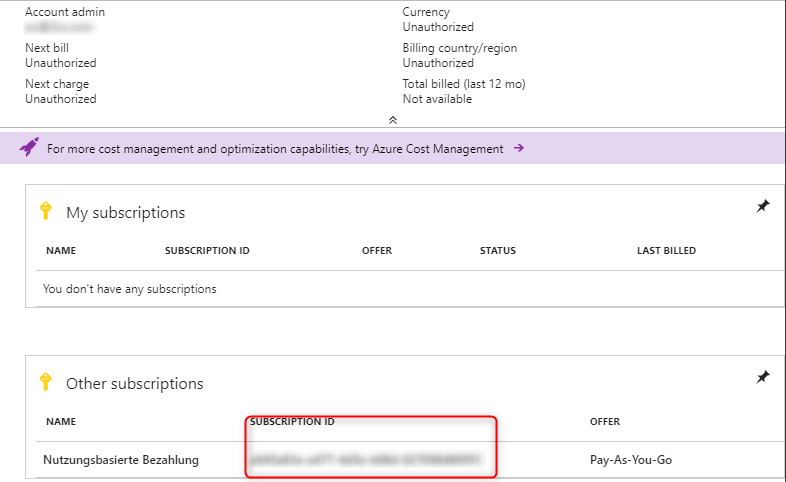
Task: Select the Currency Unauthorized value
Action: click(x=438, y=27)
